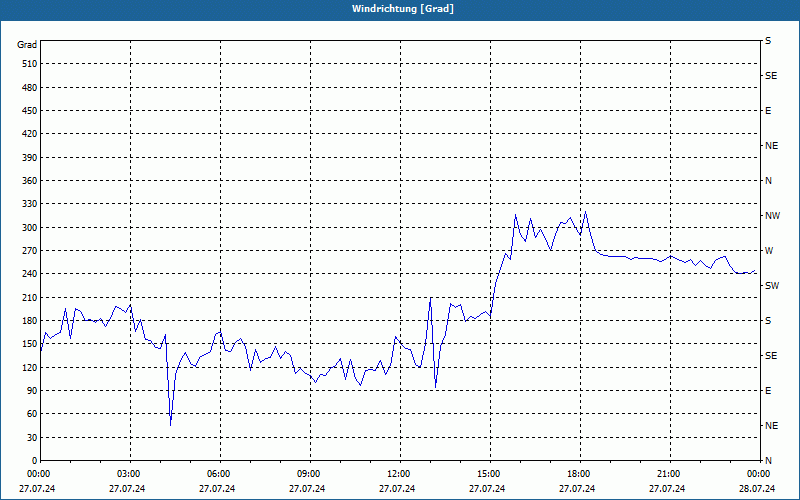This screenshot has width=800, height=500.
Task: Click the 390 y-axis label
Action: pyautogui.click(x=29, y=158)
